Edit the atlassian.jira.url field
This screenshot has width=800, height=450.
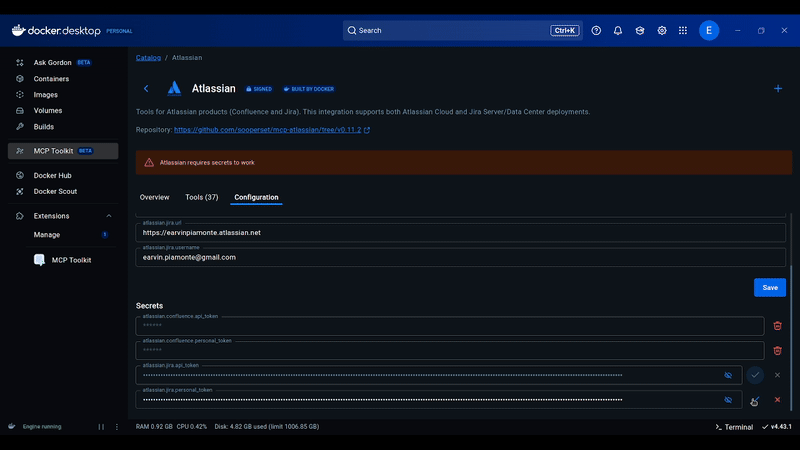pos(461,233)
